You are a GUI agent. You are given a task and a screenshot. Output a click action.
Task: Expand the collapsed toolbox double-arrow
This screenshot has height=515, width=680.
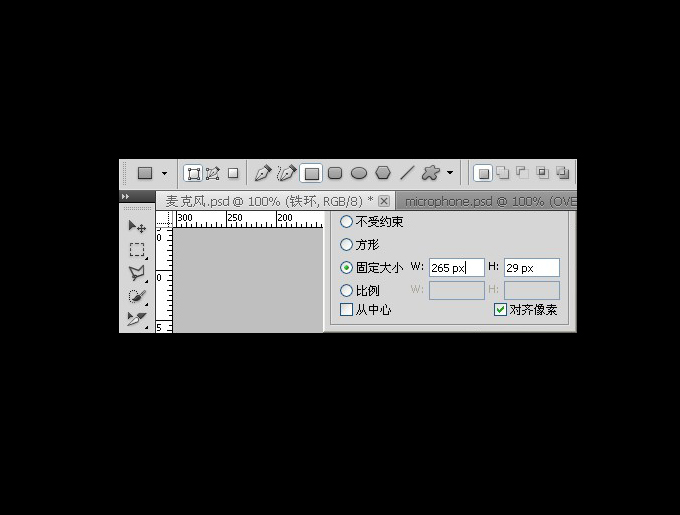pos(125,196)
